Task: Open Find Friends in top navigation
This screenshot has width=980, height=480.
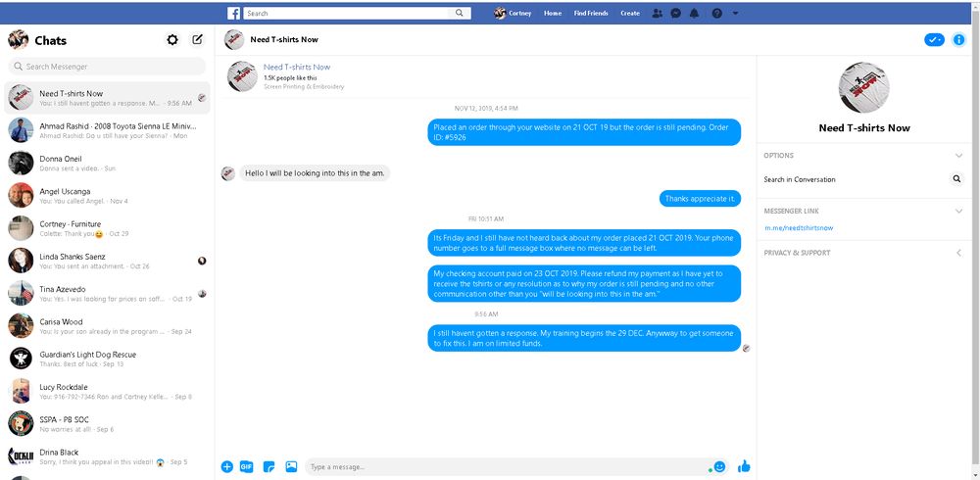Action: coord(590,14)
